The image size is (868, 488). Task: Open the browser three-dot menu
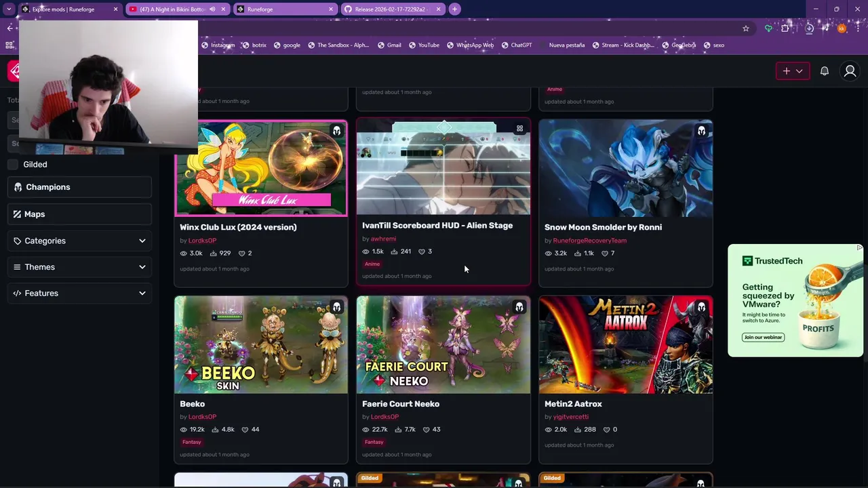click(859, 28)
